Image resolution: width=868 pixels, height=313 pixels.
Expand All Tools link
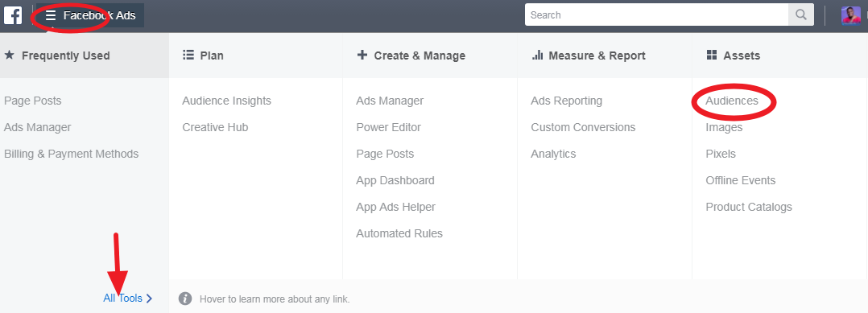127,299
